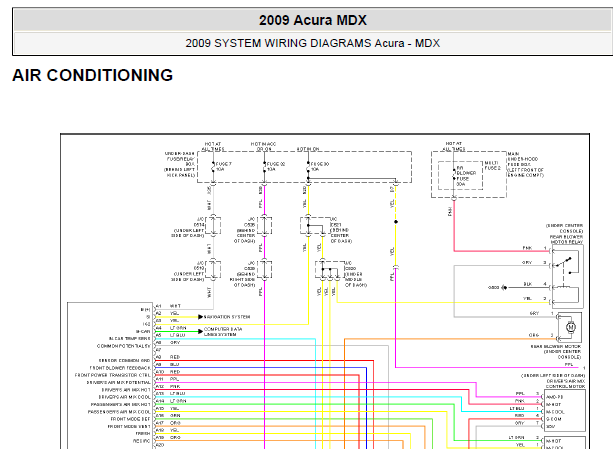Click the 'A6 GRY' connector pin
Viewport: 613px width, 449px height.
tap(168, 342)
